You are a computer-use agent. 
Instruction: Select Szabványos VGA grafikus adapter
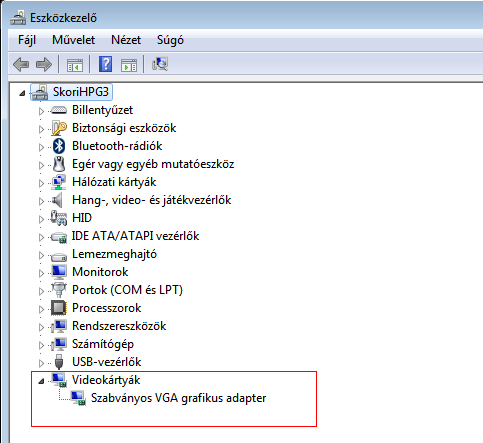(x=179, y=398)
